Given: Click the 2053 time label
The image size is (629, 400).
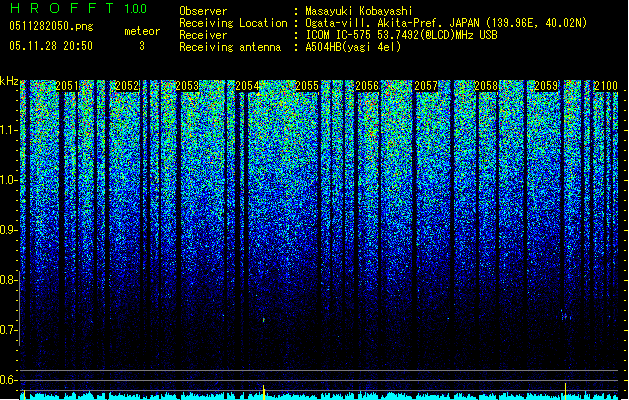Looking at the screenshot, I should pyautogui.click(x=187, y=86).
